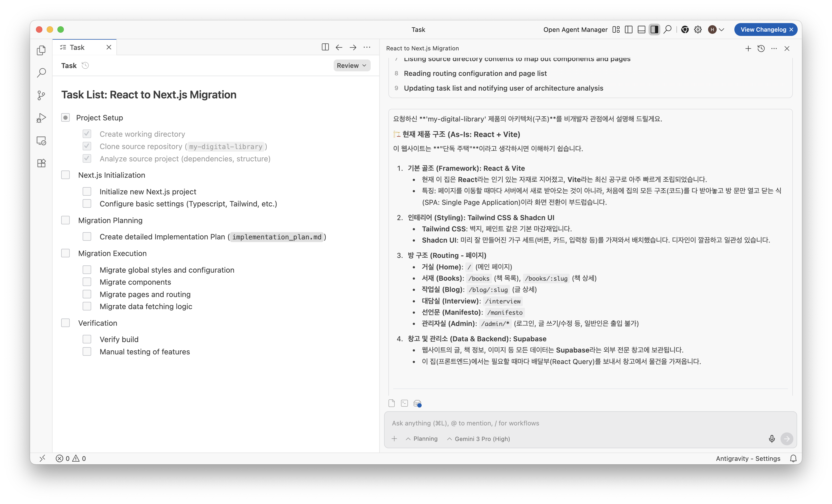Check the Next.js Initialization checkbox
Image resolution: width=832 pixels, height=504 pixels.
pyautogui.click(x=65, y=175)
